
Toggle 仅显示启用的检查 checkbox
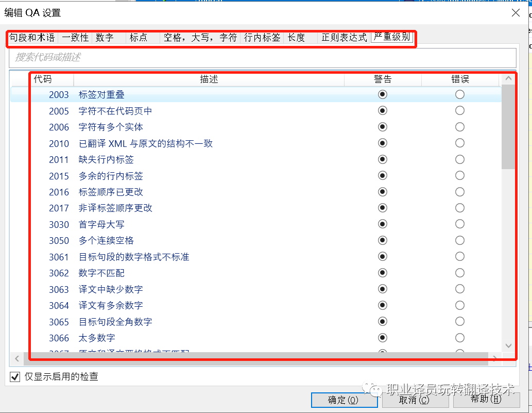coord(15,377)
